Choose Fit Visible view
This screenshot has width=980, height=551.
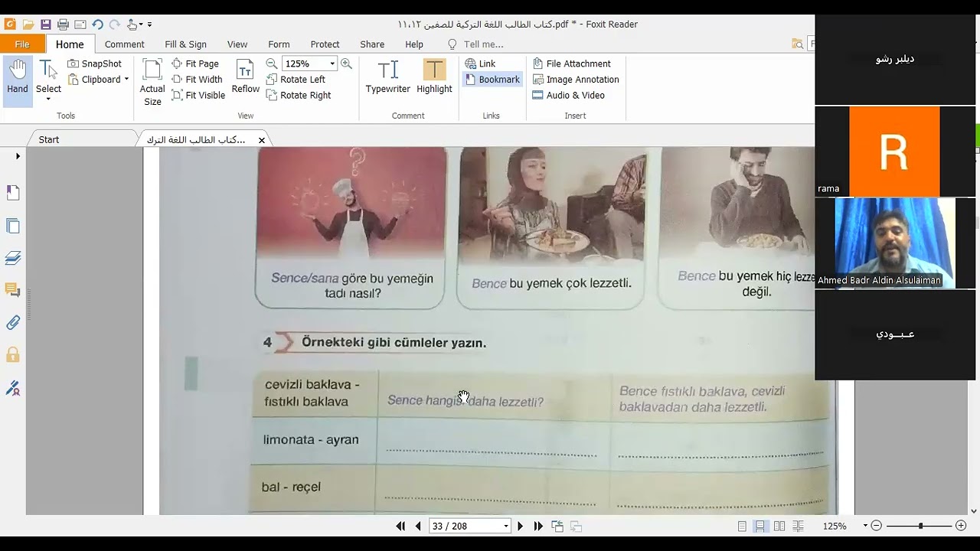coord(198,95)
